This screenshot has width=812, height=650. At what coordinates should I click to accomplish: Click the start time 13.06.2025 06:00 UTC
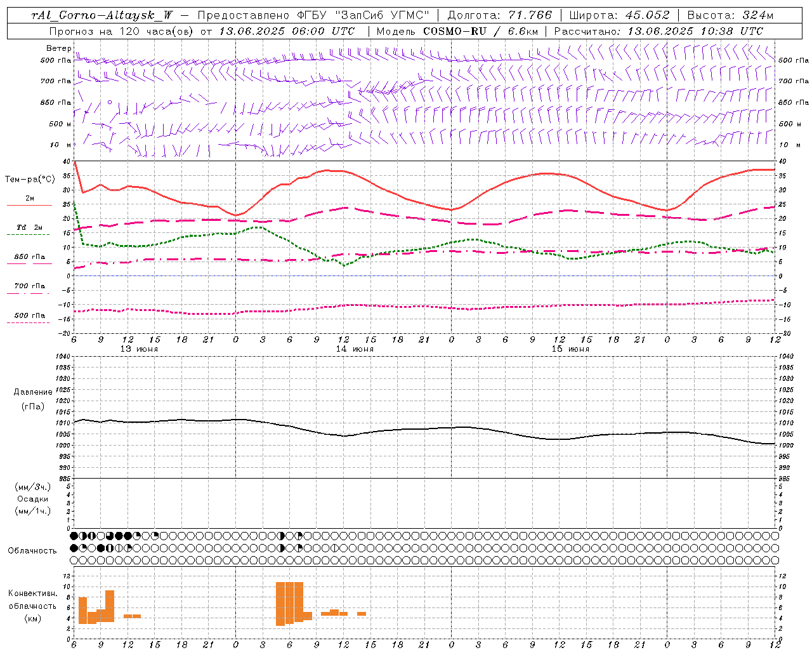(287, 31)
